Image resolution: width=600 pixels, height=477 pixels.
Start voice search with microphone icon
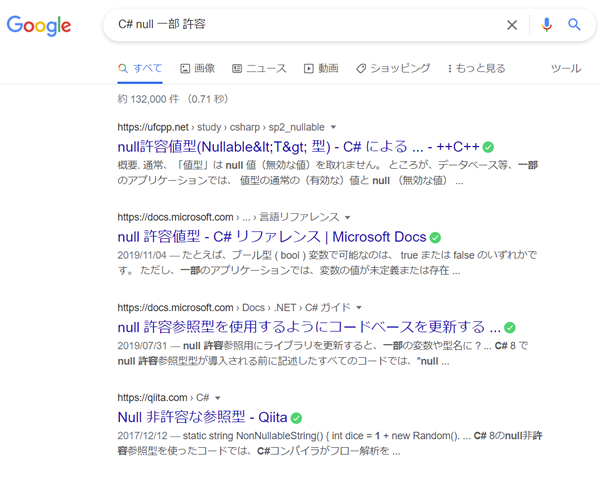point(546,25)
